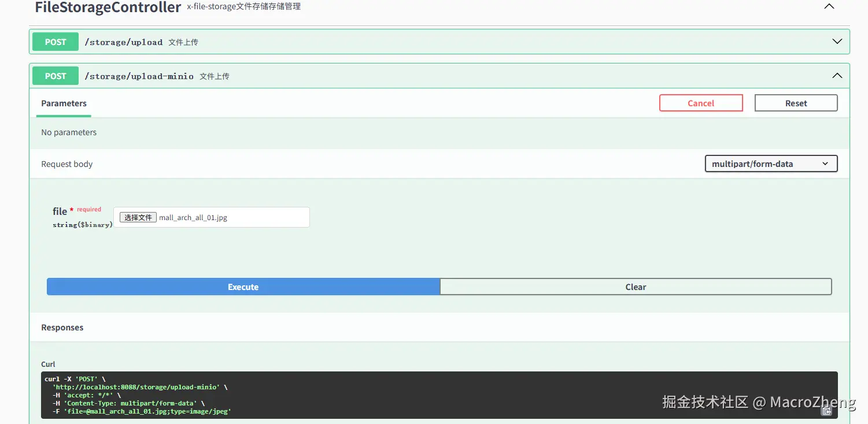Copy the curl command via clipboard icon
868x424 pixels.
(x=827, y=410)
